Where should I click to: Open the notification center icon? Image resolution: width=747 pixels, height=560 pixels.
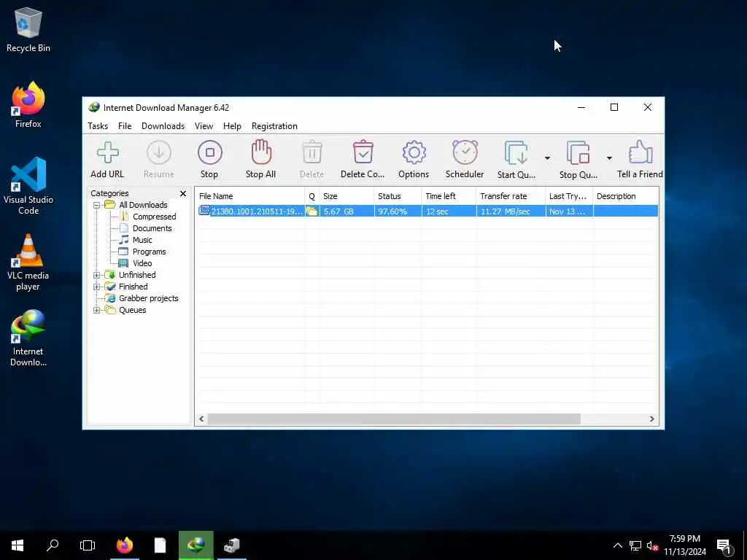724,545
